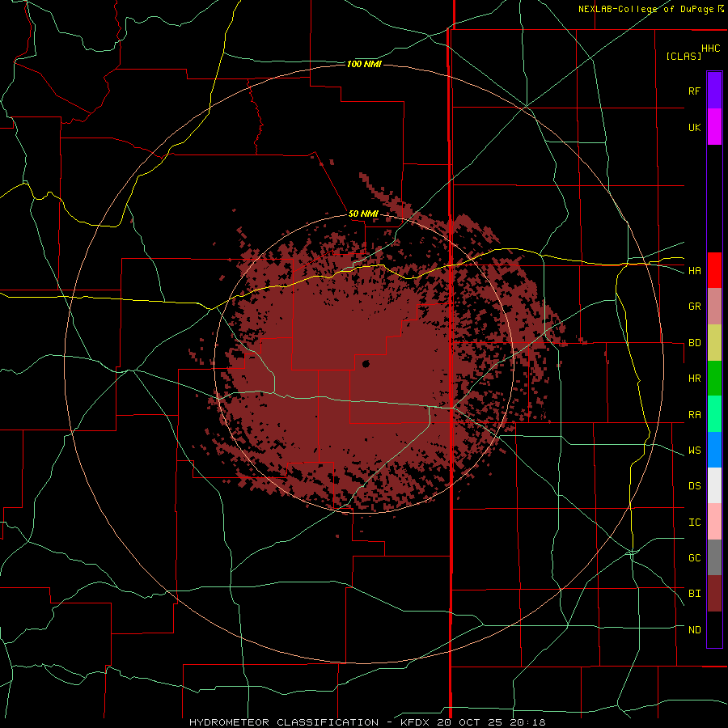Click the "ND" legend label
Viewport: 728px width, 728px height.
[694, 630]
